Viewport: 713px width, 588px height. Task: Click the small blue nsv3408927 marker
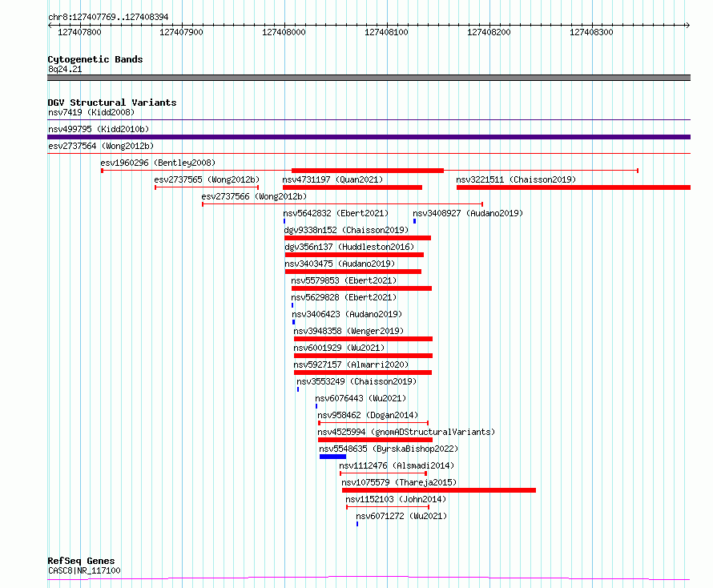(x=414, y=221)
